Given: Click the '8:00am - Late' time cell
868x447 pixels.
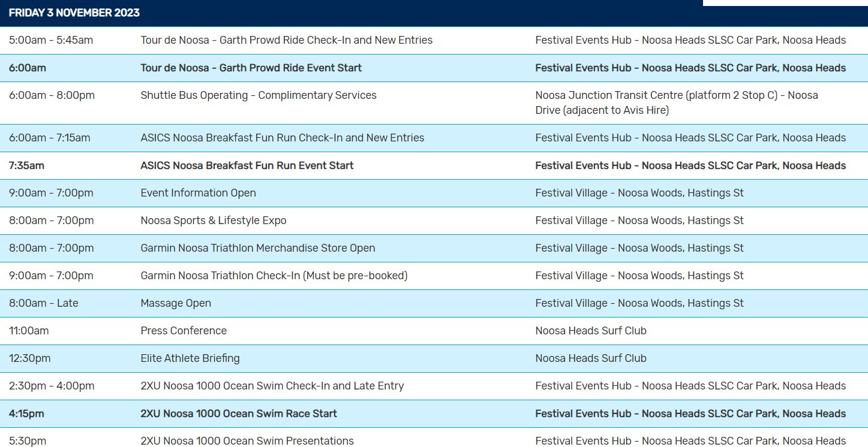Looking at the screenshot, I should [44, 303].
